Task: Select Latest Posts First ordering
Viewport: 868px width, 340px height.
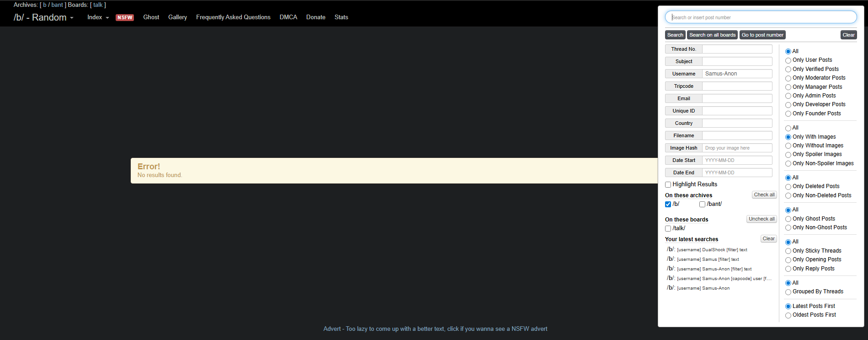Action: (788, 307)
